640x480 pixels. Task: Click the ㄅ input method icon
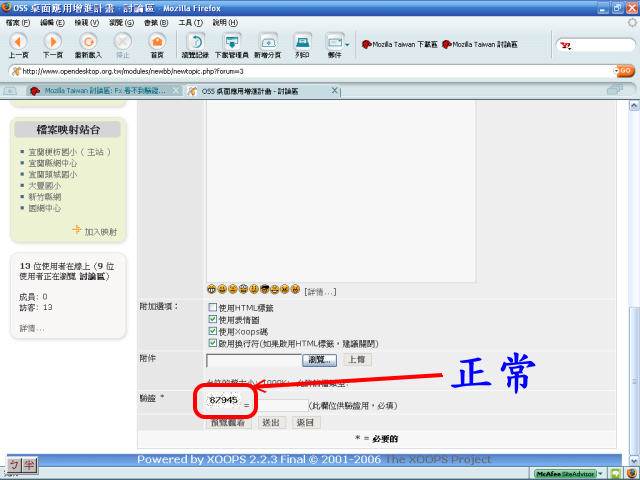[15, 464]
